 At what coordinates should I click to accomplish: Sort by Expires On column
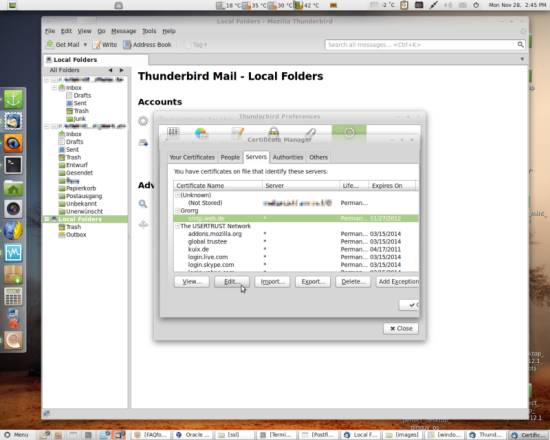392,186
